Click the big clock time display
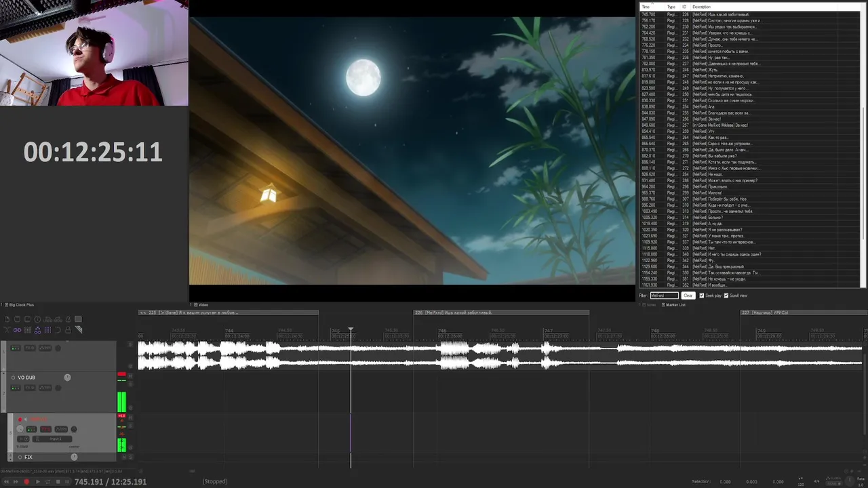This screenshot has width=868, height=488. click(93, 152)
